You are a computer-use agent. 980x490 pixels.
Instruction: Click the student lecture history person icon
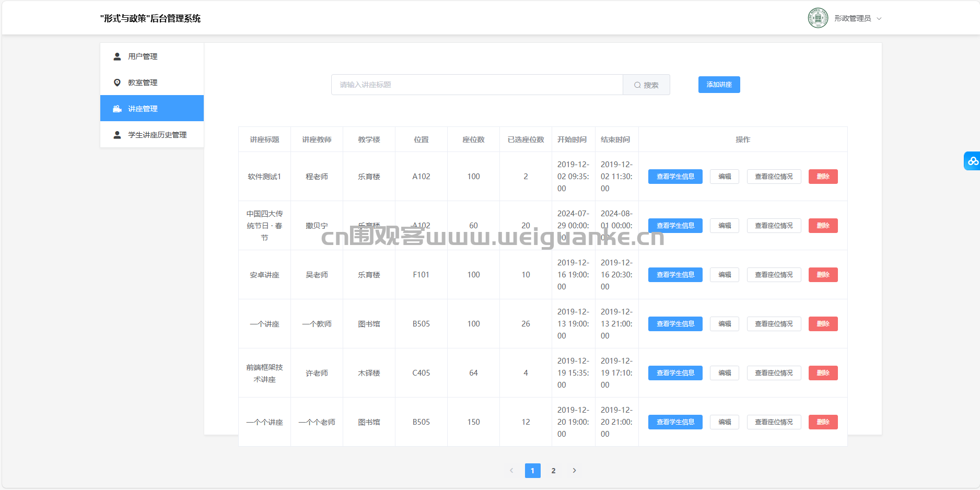[x=117, y=135]
